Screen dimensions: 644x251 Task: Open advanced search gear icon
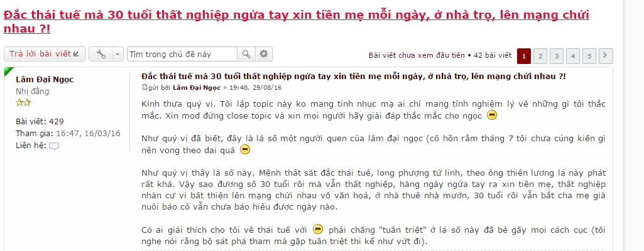[264, 54]
